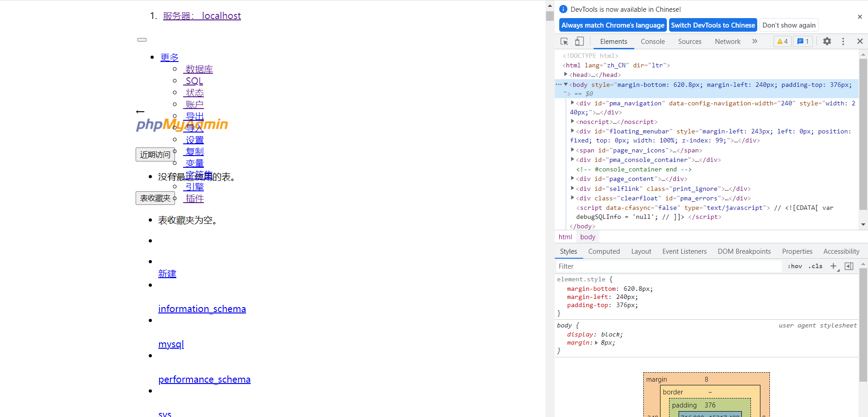Open the 更多 menu link

[170, 57]
